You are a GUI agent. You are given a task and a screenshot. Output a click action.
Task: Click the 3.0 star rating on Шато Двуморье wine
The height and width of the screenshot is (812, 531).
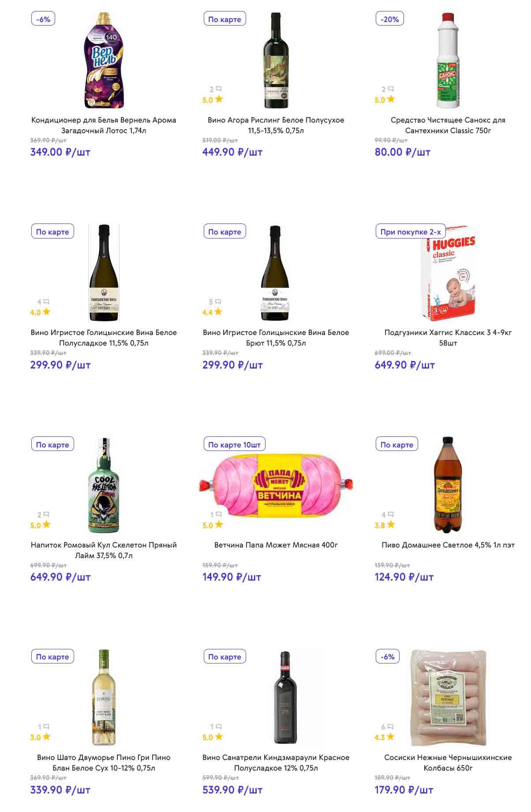(40, 738)
